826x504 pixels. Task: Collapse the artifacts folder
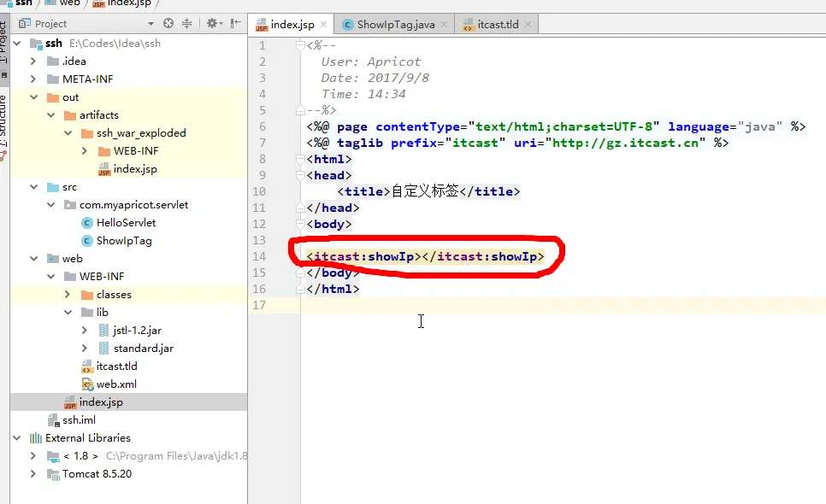tap(51, 114)
